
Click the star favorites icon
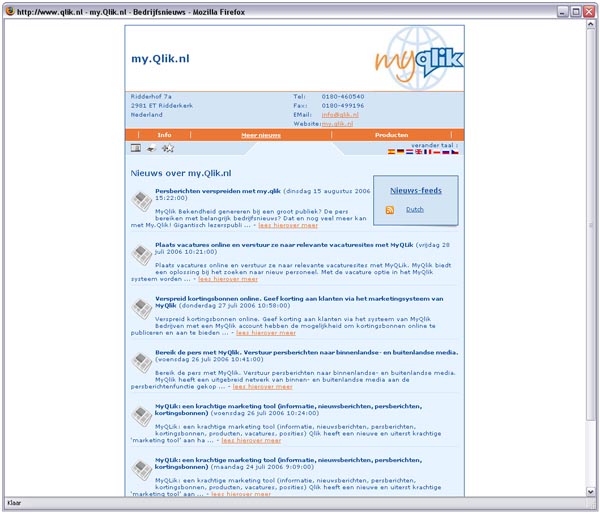[x=168, y=148]
